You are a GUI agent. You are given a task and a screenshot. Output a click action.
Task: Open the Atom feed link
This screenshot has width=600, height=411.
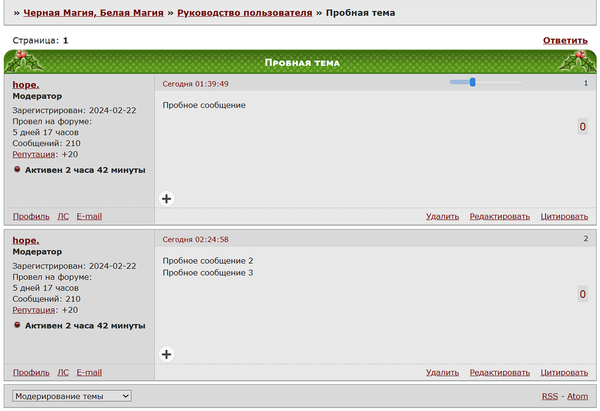coord(577,396)
